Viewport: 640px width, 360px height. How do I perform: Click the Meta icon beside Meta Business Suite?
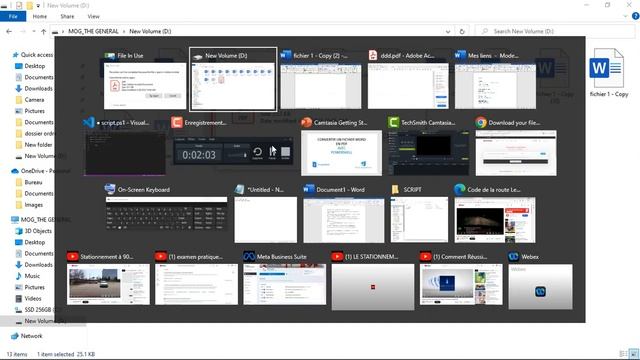click(x=249, y=256)
